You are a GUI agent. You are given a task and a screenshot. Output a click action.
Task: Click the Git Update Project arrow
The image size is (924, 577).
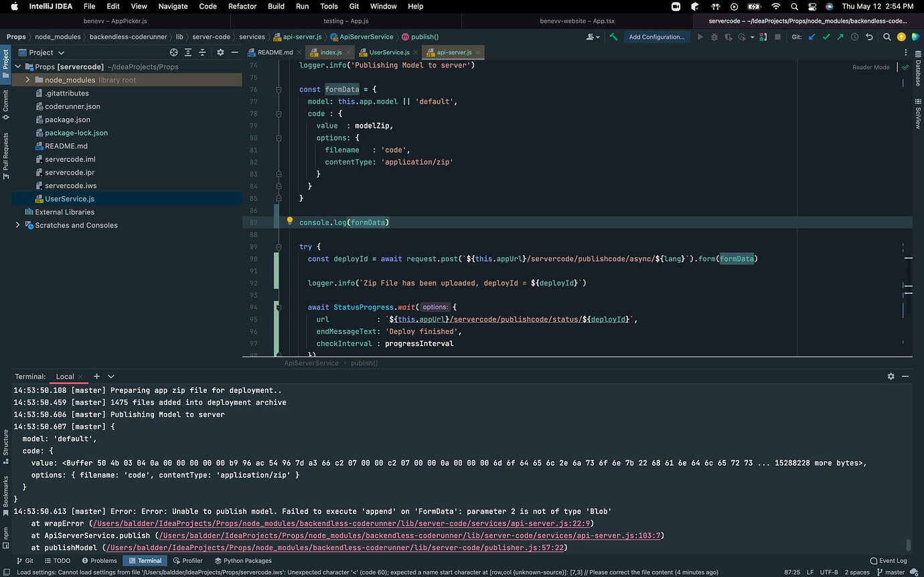pyautogui.click(x=812, y=37)
